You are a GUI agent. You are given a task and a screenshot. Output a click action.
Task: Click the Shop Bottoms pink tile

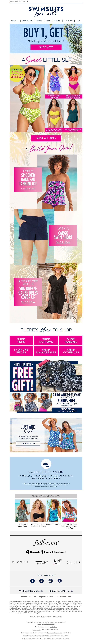46,340
